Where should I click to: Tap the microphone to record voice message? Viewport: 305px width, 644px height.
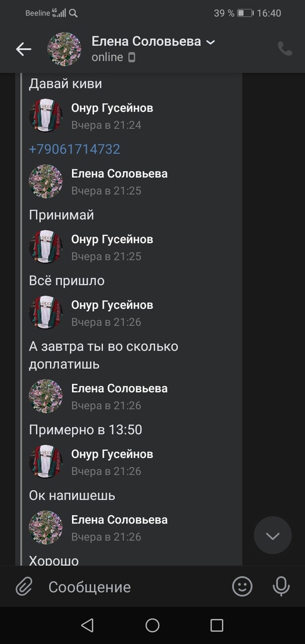[x=281, y=587]
